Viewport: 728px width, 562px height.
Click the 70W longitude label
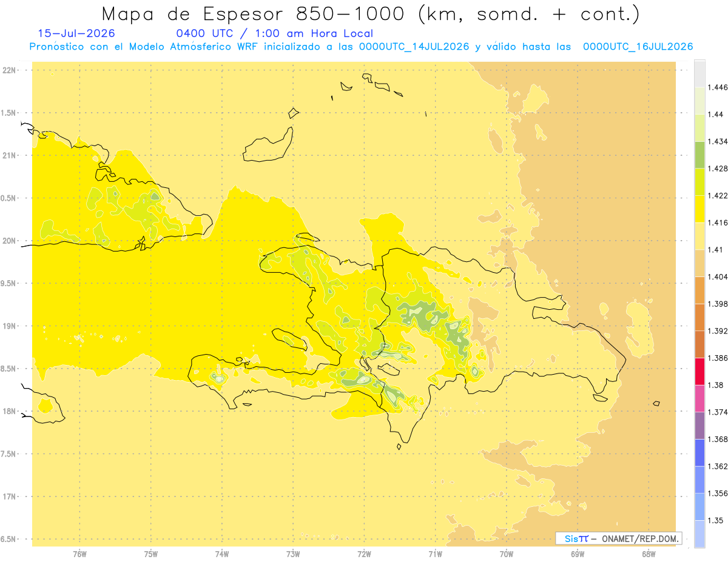click(x=507, y=554)
